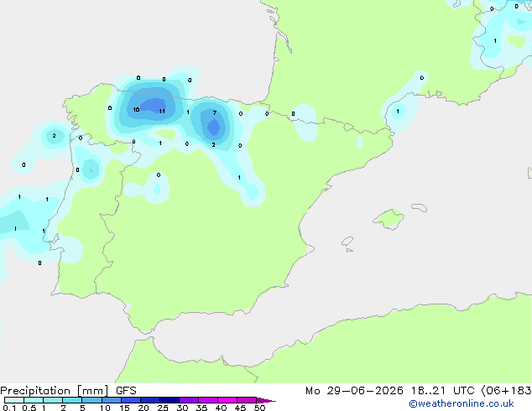Choose the 5–10 mm legend color swatch
This screenshot has width=532, height=411.
[91, 400]
